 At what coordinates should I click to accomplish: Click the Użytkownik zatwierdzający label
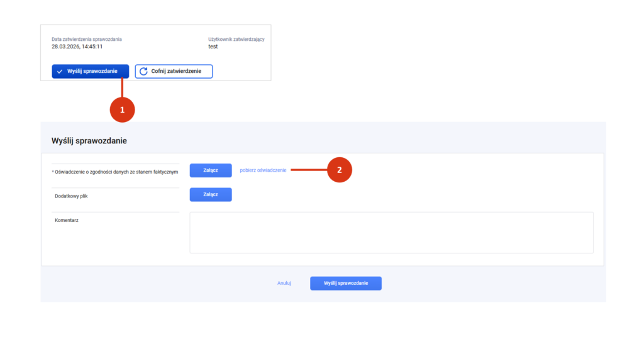236,39
